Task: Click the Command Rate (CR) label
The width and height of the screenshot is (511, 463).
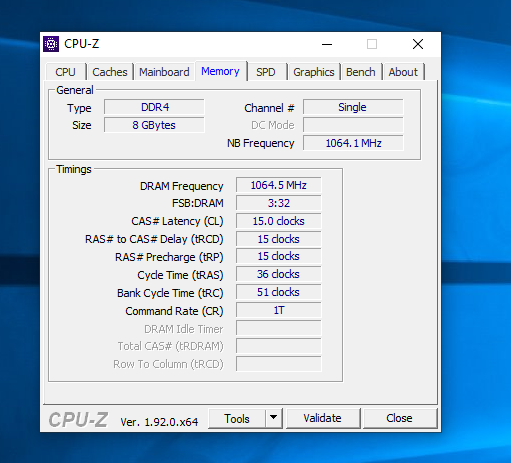Action: [174, 311]
